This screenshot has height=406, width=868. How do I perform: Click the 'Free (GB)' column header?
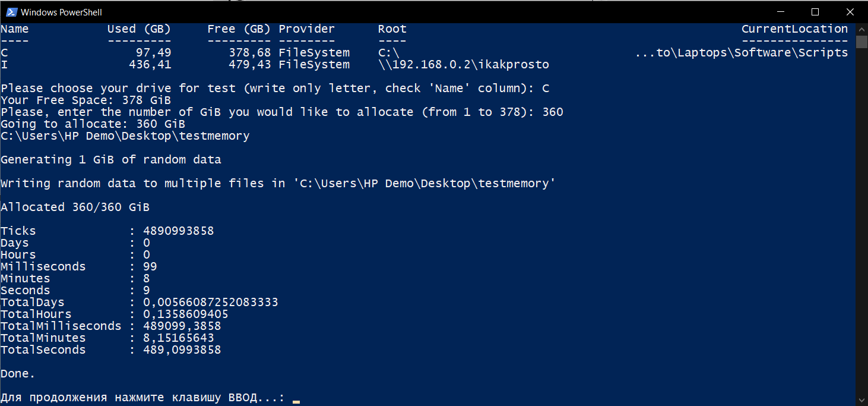239,29
